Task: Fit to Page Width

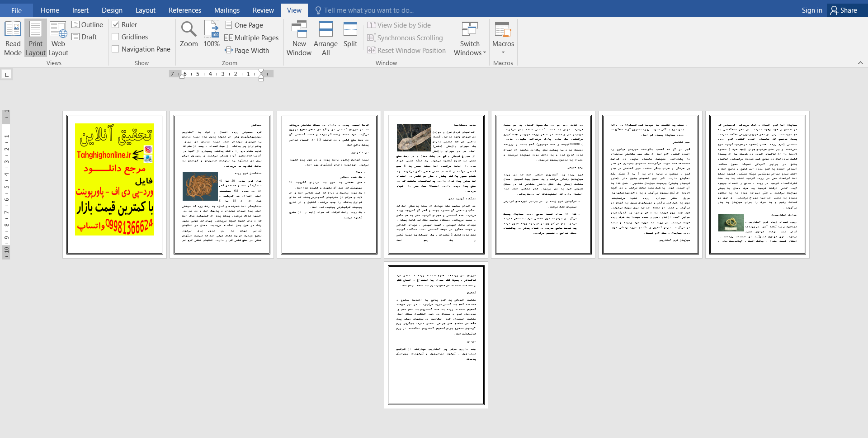Action: pyautogui.click(x=247, y=51)
